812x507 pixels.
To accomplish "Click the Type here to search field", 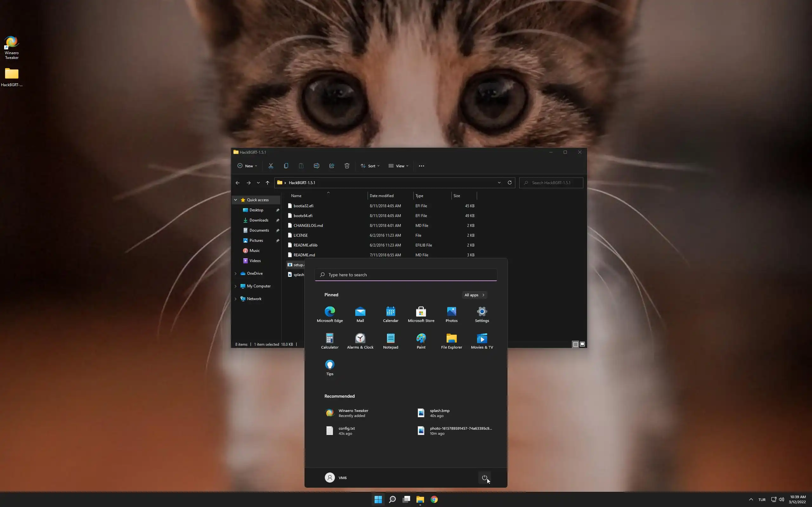I will click(406, 275).
